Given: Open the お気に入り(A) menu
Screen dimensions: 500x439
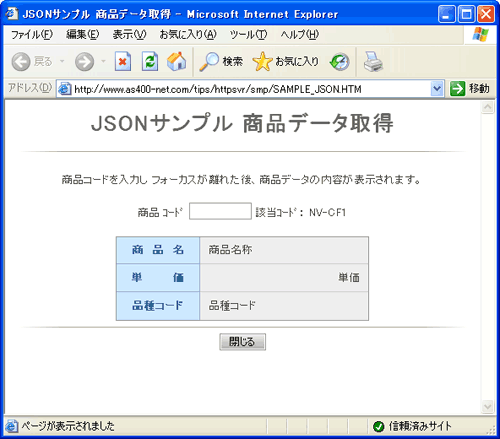Looking at the screenshot, I should [x=188, y=34].
